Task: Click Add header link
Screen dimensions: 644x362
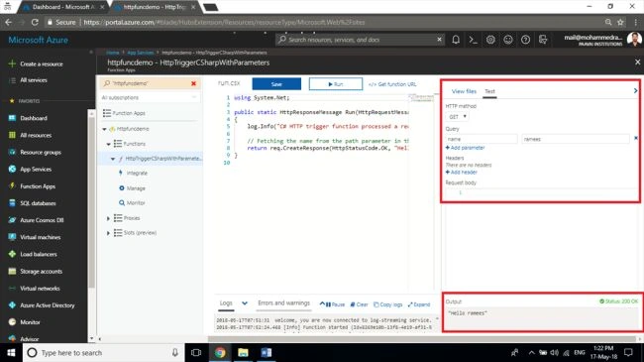Action: pos(462,173)
